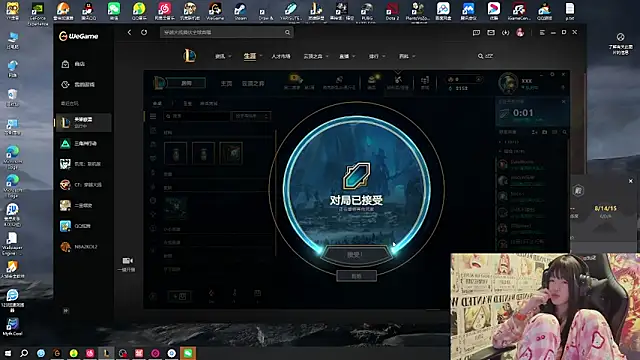Viewport: 640px width, 360px height.
Task: Click the magnifier in WeGame search box
Action: coord(287,32)
